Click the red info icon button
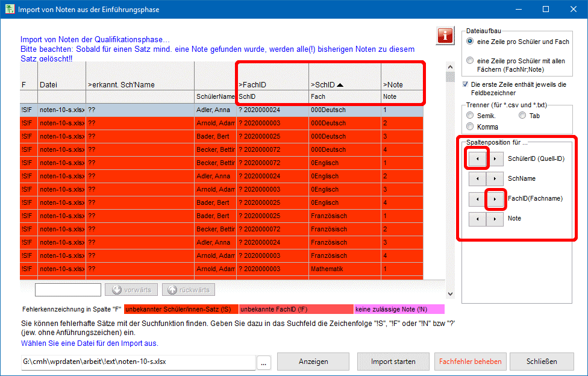The height and width of the screenshot is (376, 588). click(445, 36)
